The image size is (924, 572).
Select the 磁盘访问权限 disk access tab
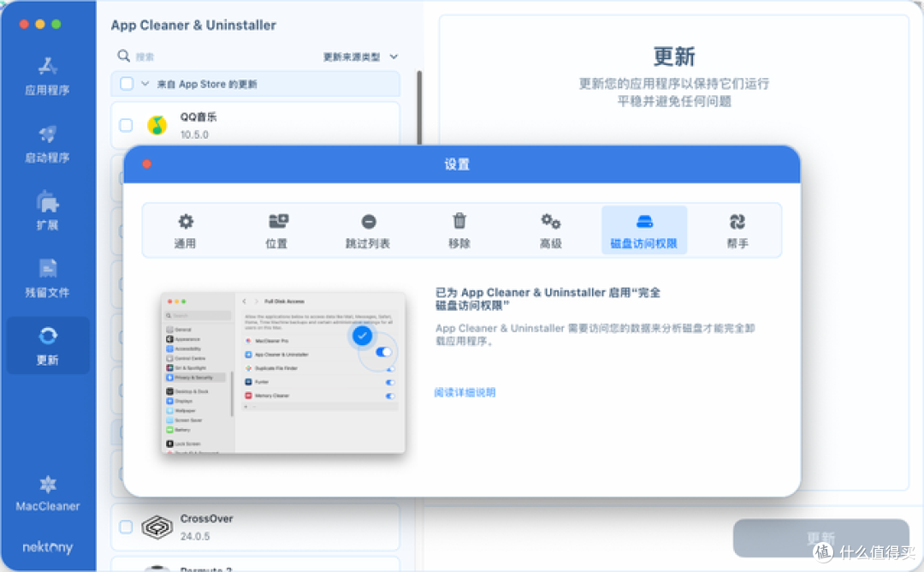pos(644,230)
